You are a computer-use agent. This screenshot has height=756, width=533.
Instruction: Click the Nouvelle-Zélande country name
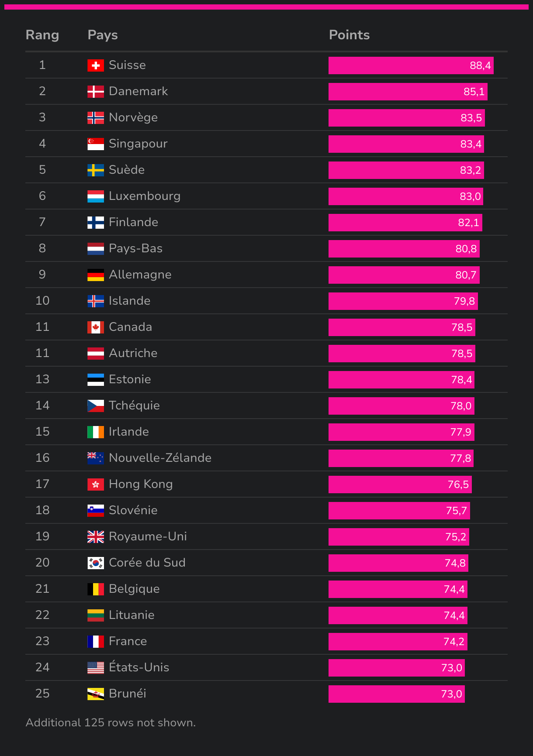160,458
